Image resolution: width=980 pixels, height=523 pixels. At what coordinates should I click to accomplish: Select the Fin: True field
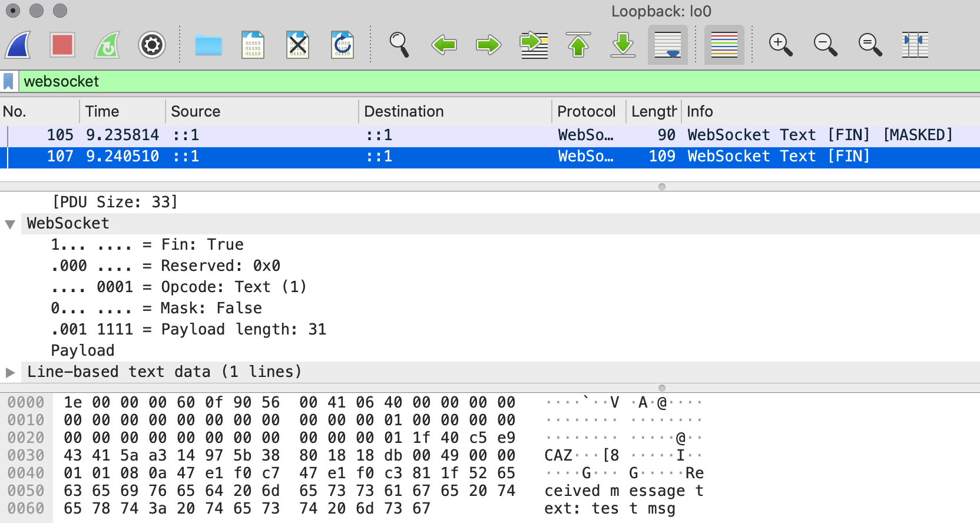pos(147,244)
